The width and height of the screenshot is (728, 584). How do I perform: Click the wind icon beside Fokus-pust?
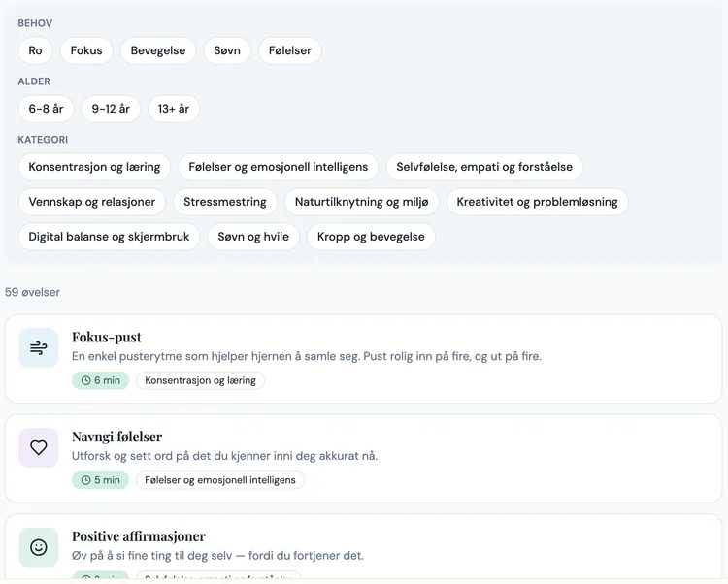[39, 348]
